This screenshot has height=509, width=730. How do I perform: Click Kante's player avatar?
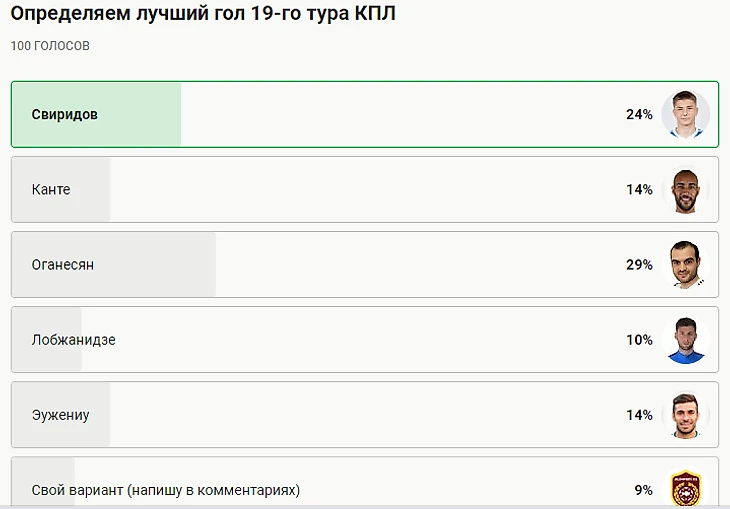(x=685, y=190)
